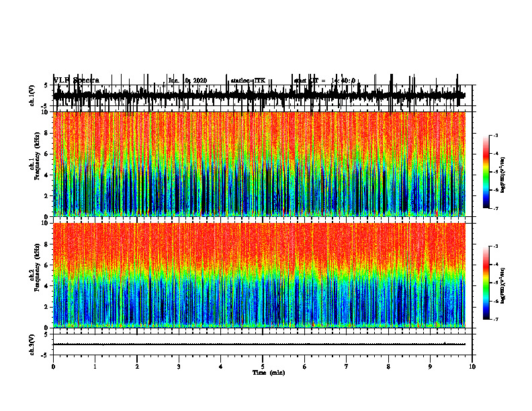Click time axis tick label '9'
This screenshot has width=532, height=411.
pyautogui.click(x=430, y=367)
